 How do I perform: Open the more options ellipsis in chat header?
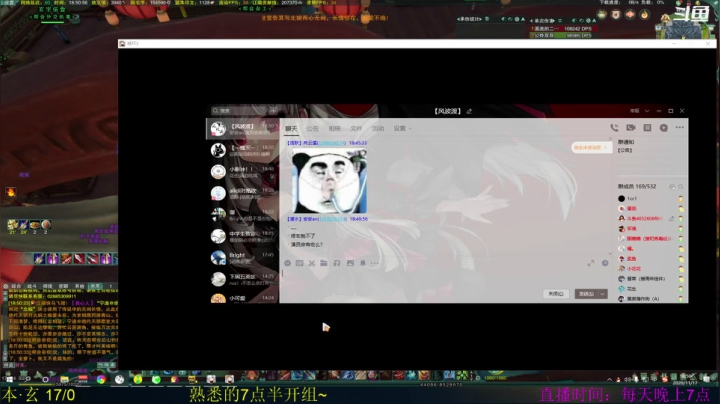coord(680,127)
